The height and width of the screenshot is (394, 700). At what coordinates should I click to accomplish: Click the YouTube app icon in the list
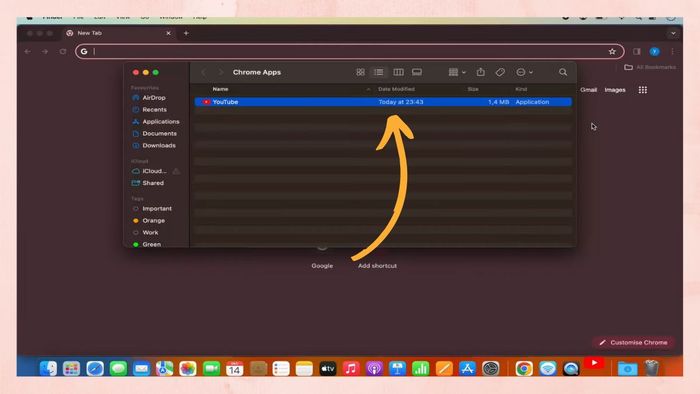point(206,102)
